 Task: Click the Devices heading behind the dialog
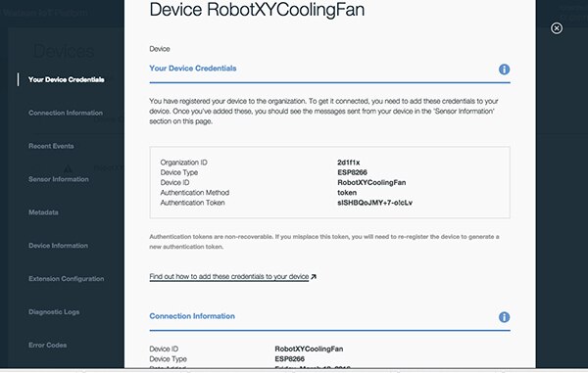(x=64, y=51)
